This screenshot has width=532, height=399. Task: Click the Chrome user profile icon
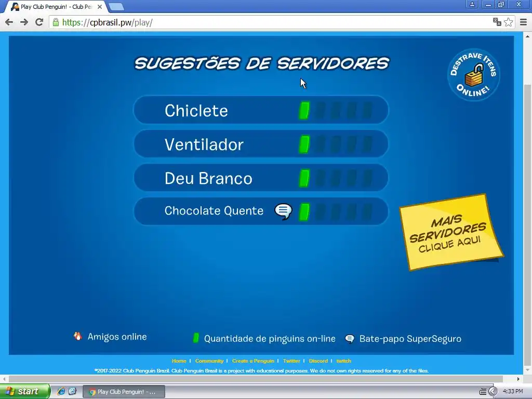(x=472, y=4)
